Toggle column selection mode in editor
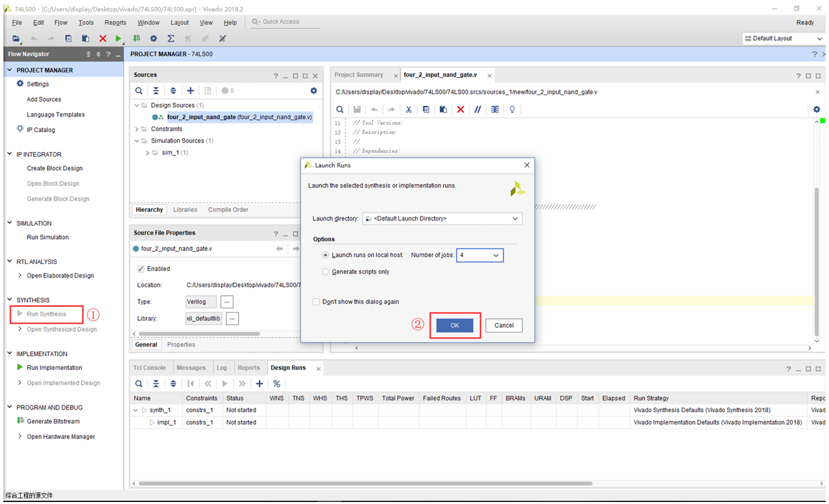The height and width of the screenshot is (504, 829). click(x=495, y=109)
